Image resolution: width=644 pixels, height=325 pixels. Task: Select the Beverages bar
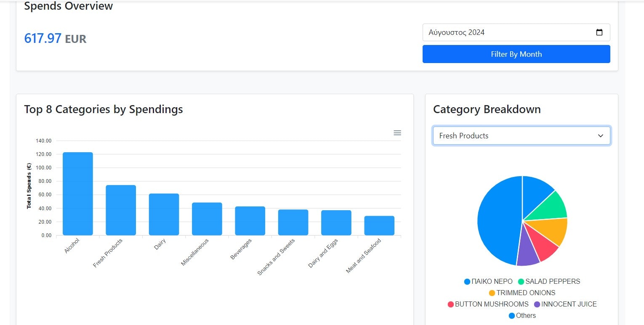[250, 221]
